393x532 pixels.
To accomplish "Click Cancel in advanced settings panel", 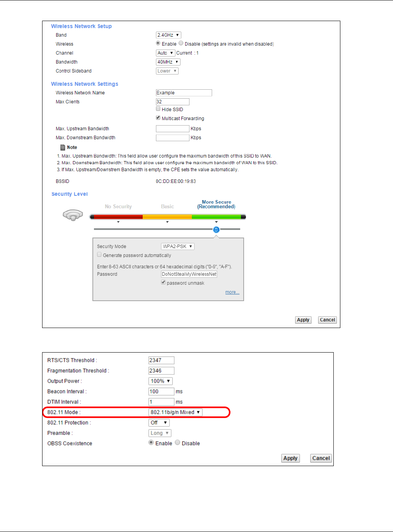I will tap(321, 458).
